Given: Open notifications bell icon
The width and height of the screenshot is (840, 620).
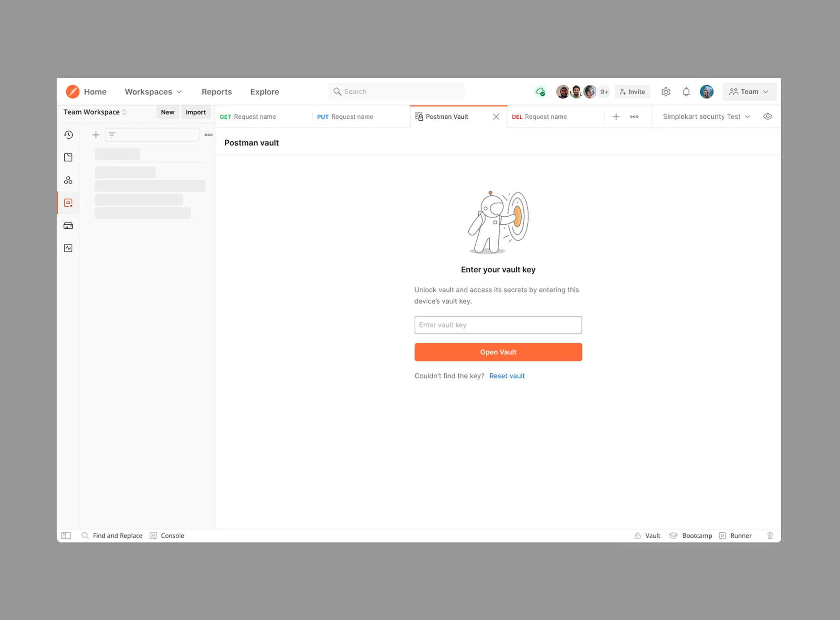Looking at the screenshot, I should (686, 92).
